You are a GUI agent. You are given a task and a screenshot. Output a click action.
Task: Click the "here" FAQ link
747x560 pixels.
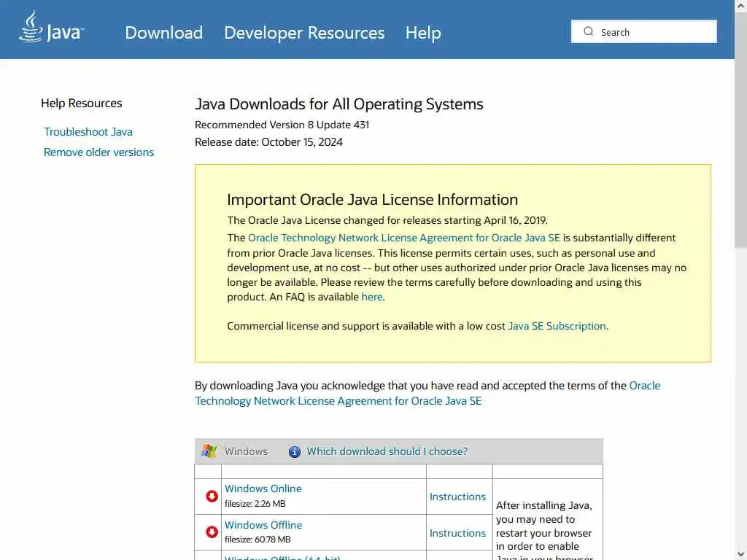tap(371, 297)
